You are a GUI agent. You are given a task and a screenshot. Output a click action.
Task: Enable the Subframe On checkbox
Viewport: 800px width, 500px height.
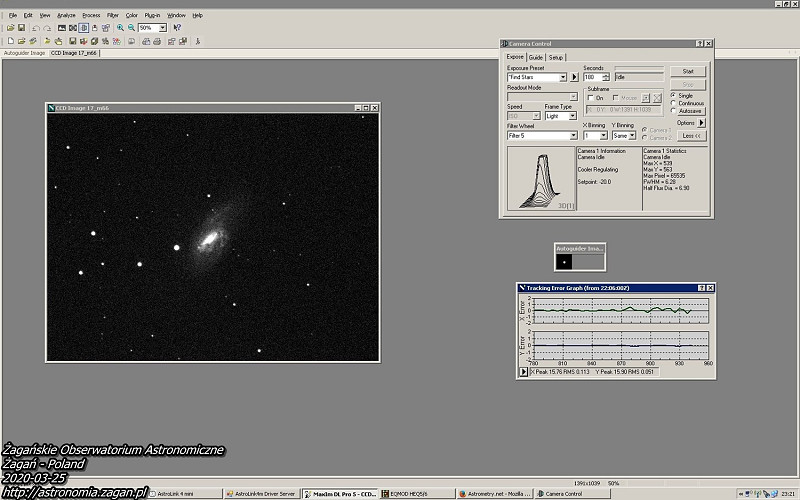coord(589,97)
